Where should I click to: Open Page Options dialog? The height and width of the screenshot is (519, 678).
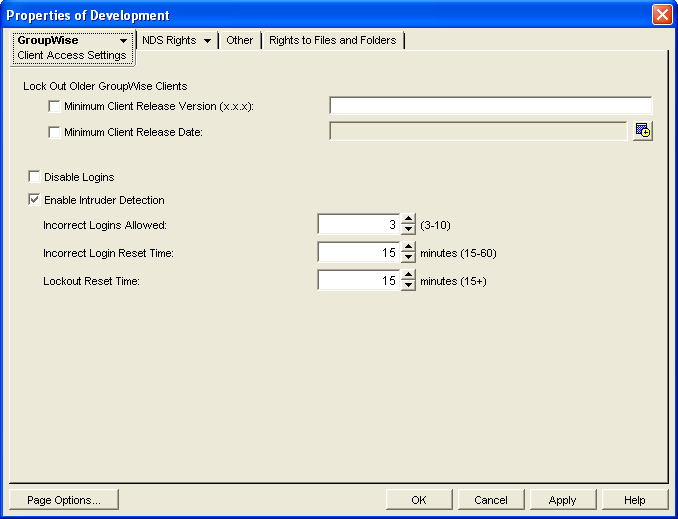(x=64, y=500)
